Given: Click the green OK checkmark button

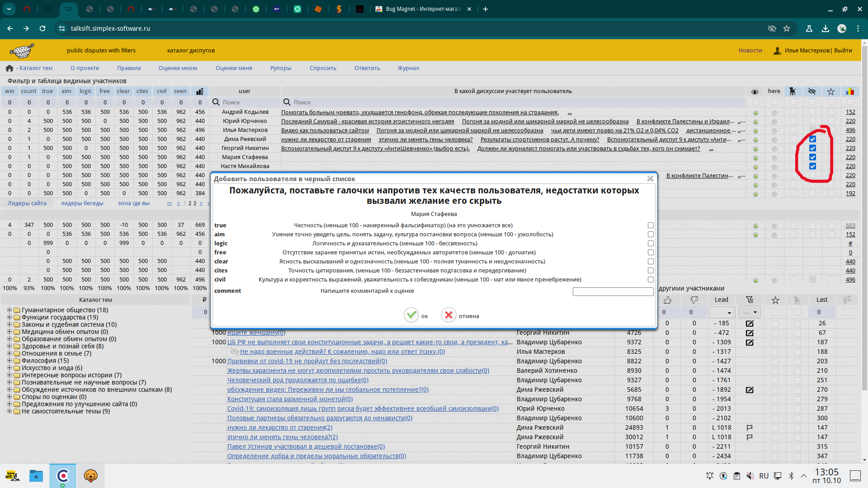Looking at the screenshot, I should [x=411, y=315].
